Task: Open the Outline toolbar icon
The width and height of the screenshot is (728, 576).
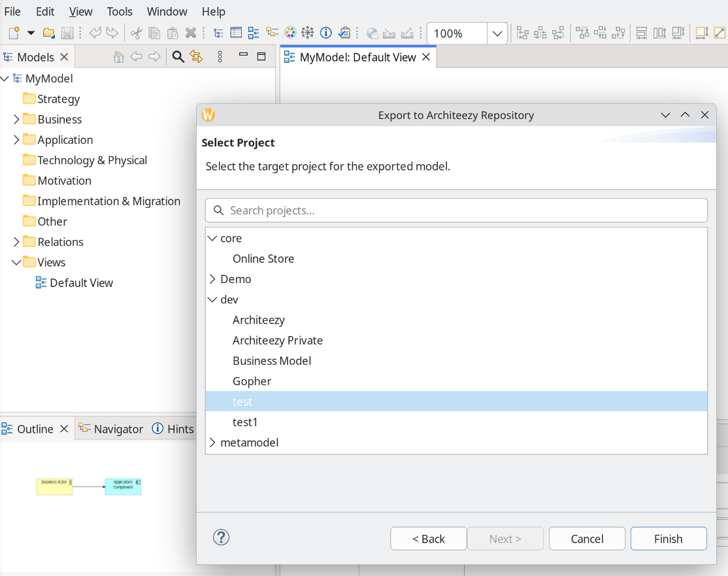Action: (x=254, y=33)
